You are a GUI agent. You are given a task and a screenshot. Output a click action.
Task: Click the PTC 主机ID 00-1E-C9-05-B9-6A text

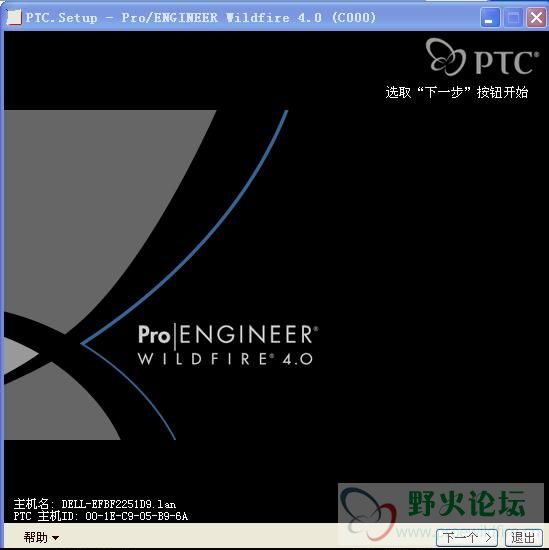point(101,516)
